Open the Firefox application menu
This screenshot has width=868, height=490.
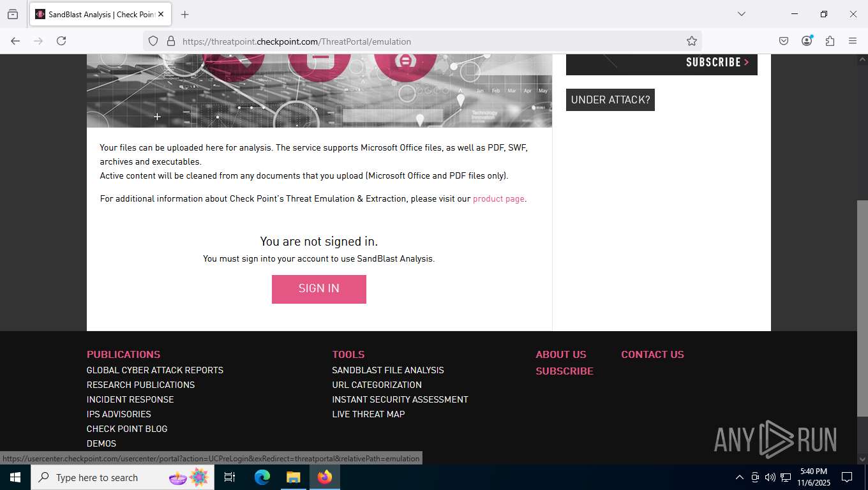pos(853,41)
